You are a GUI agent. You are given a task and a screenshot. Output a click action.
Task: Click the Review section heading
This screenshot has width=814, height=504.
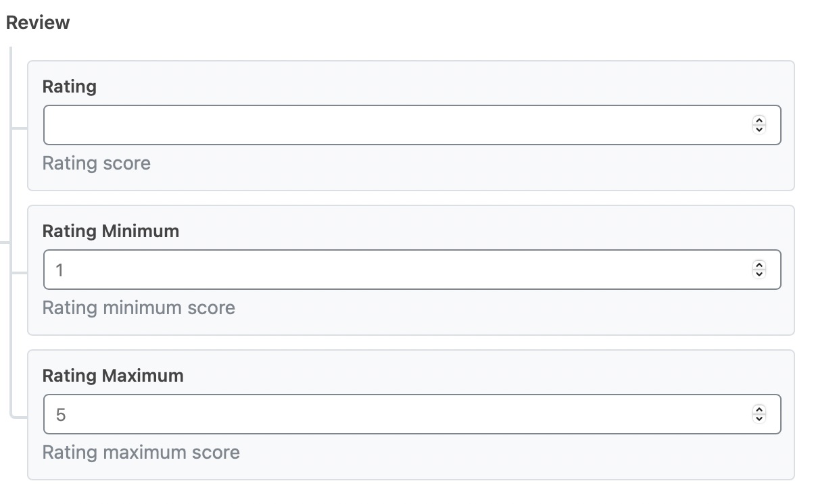coord(37,22)
